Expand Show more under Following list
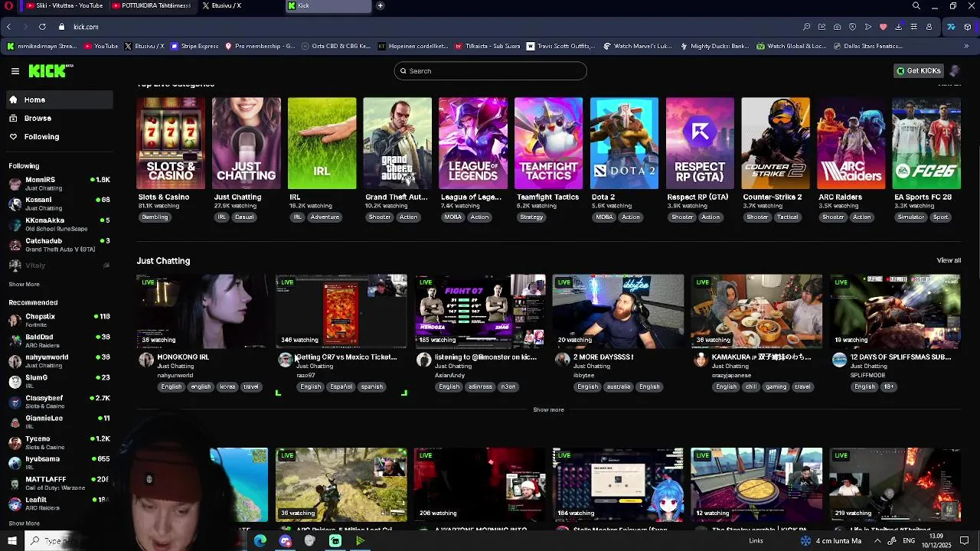Image resolution: width=980 pixels, height=551 pixels. (24, 284)
